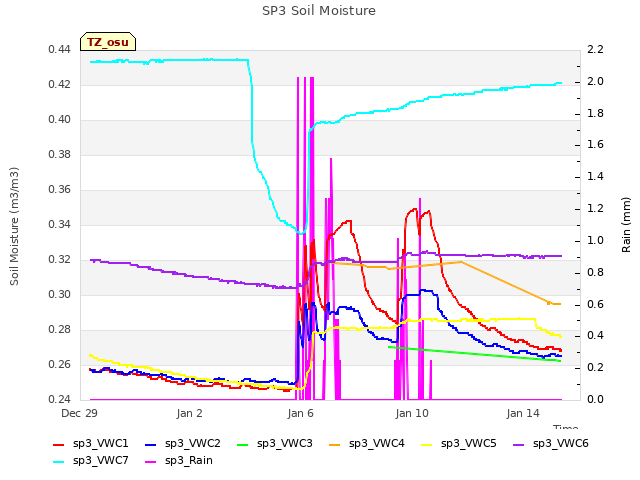Toggle the sp3_VWC2 legend entry
The width and height of the screenshot is (640, 480).
[x=183, y=444]
